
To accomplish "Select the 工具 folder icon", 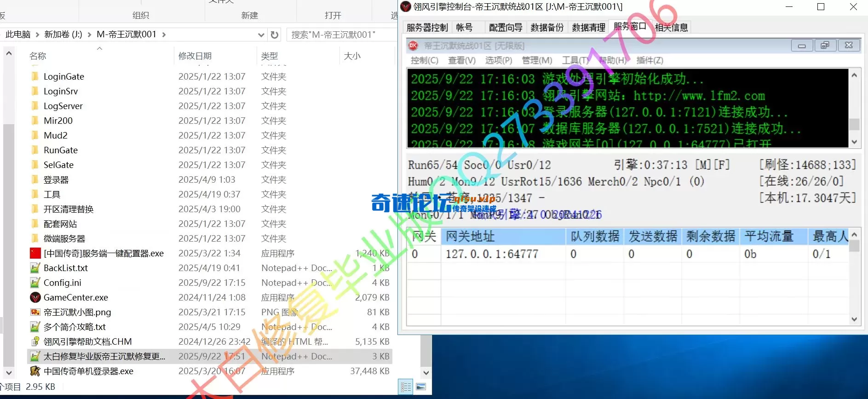I will tap(35, 194).
